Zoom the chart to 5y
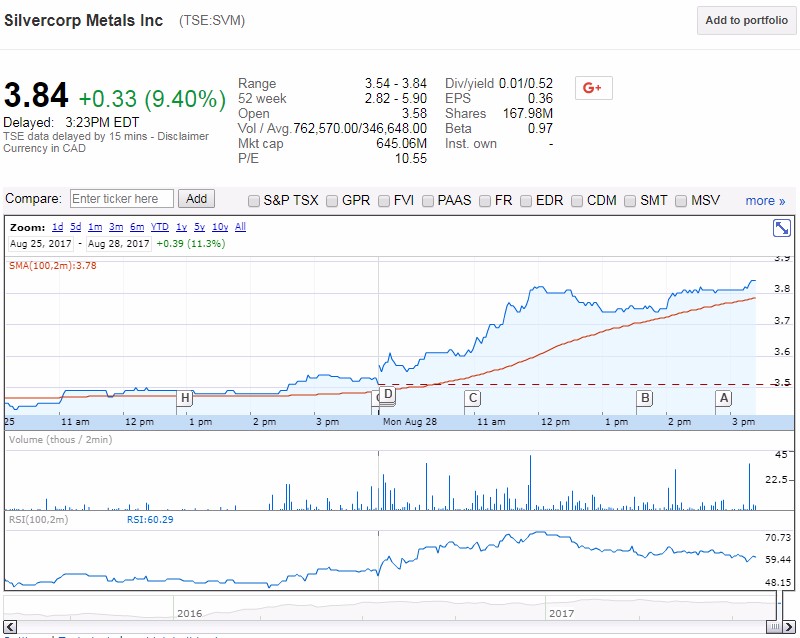 point(199,227)
